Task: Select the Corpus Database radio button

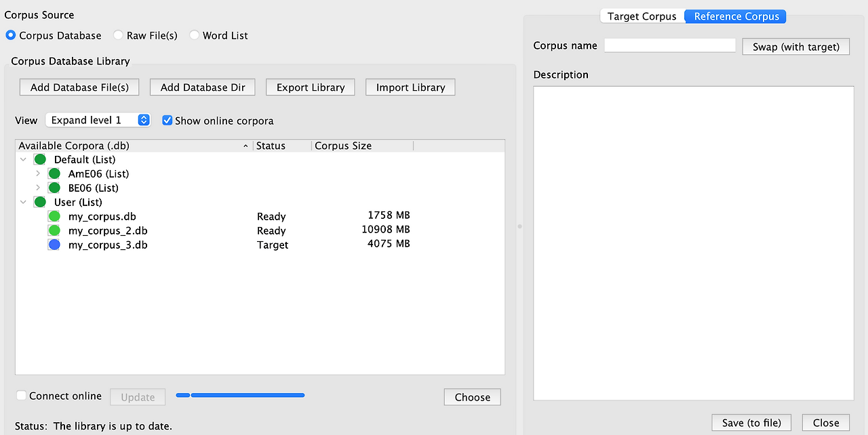Action: (x=10, y=35)
